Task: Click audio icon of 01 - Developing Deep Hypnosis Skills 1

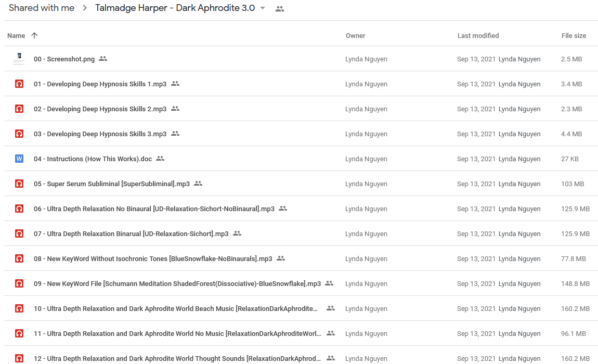Action: (x=19, y=84)
